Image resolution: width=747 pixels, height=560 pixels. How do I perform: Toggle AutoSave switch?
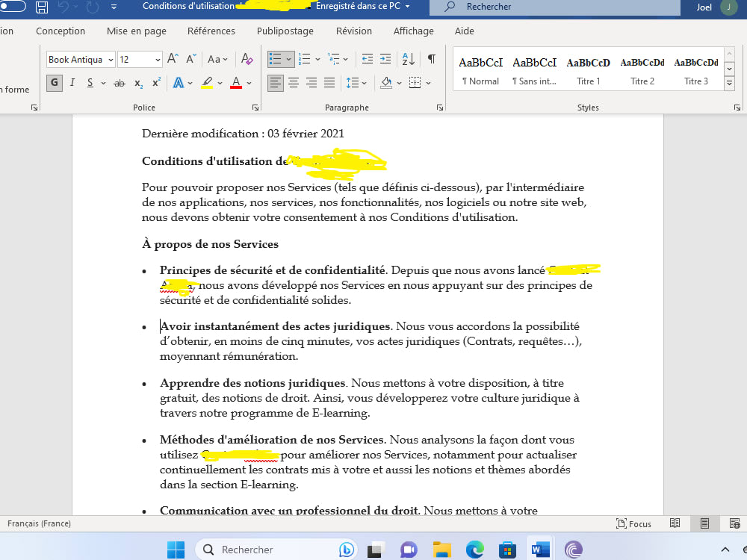point(13,6)
